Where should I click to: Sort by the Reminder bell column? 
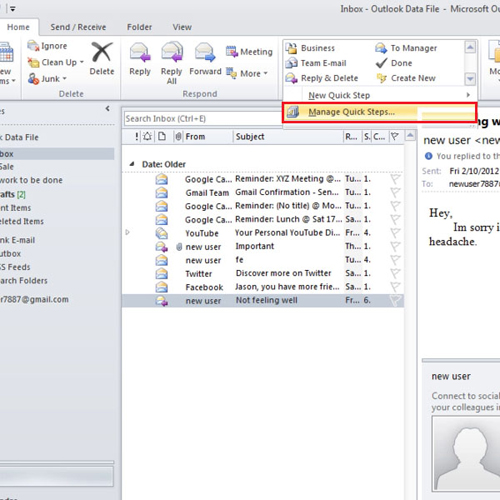[x=147, y=136]
